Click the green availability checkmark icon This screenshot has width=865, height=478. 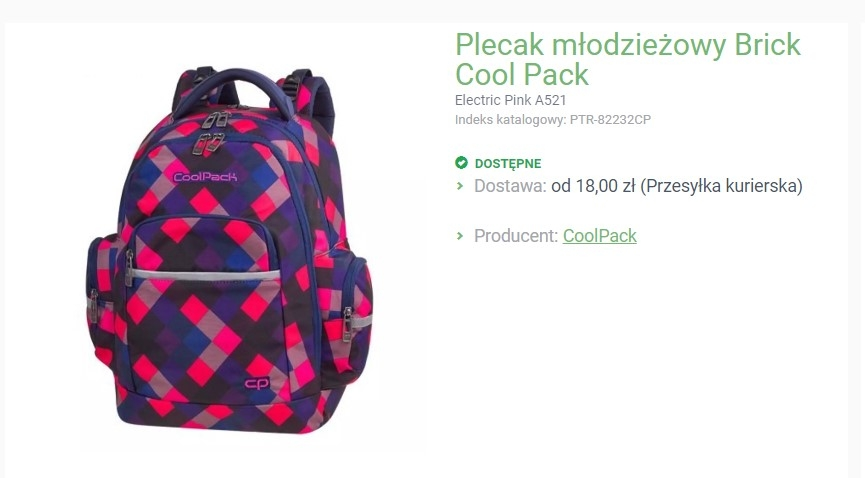(x=461, y=163)
